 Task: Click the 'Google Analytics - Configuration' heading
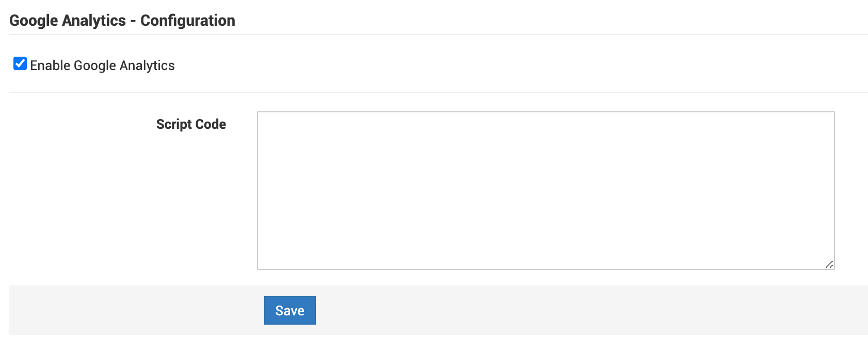(x=122, y=21)
